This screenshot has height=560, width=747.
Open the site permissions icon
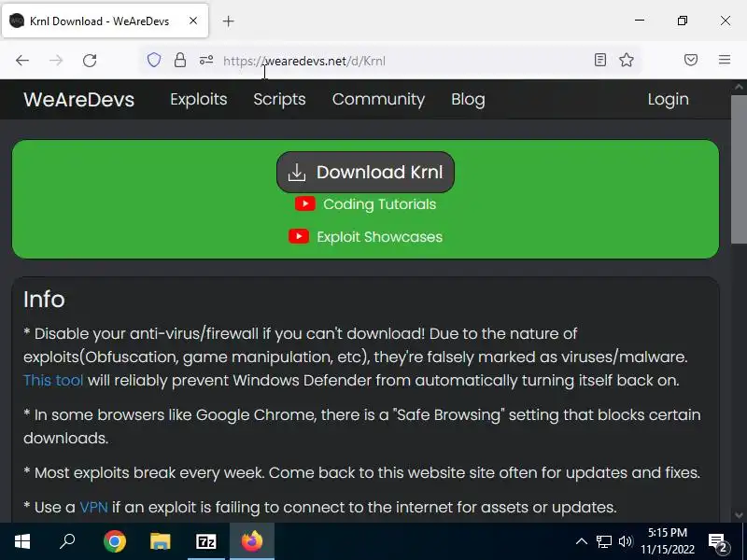(x=206, y=60)
